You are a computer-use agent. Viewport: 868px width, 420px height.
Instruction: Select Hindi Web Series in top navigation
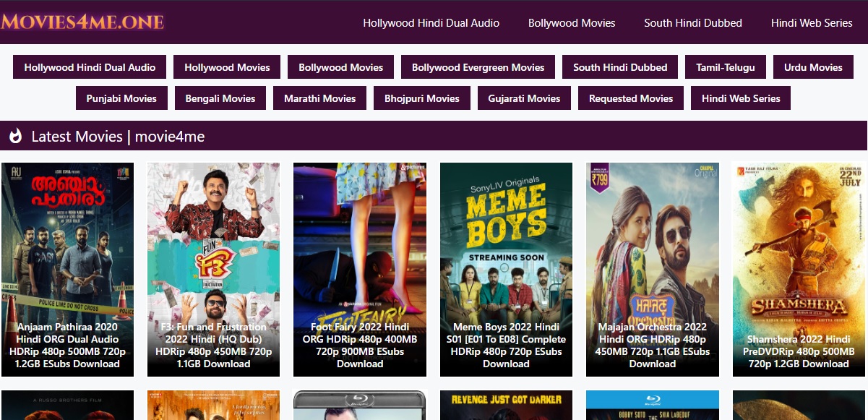812,22
